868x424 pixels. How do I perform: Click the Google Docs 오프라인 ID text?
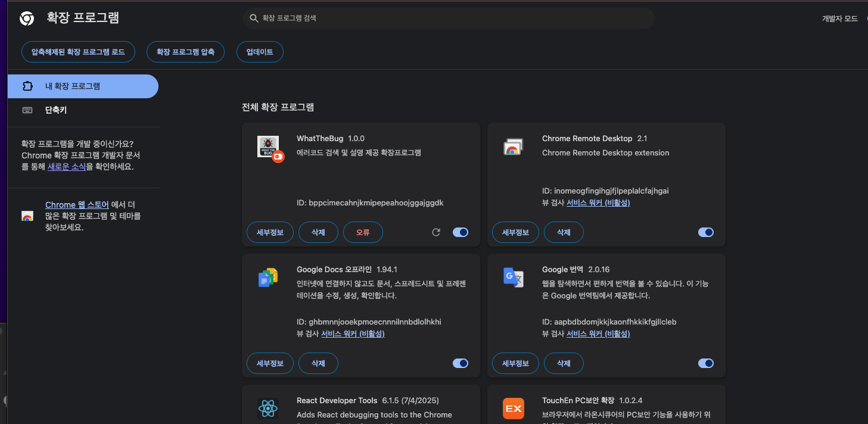(x=369, y=322)
